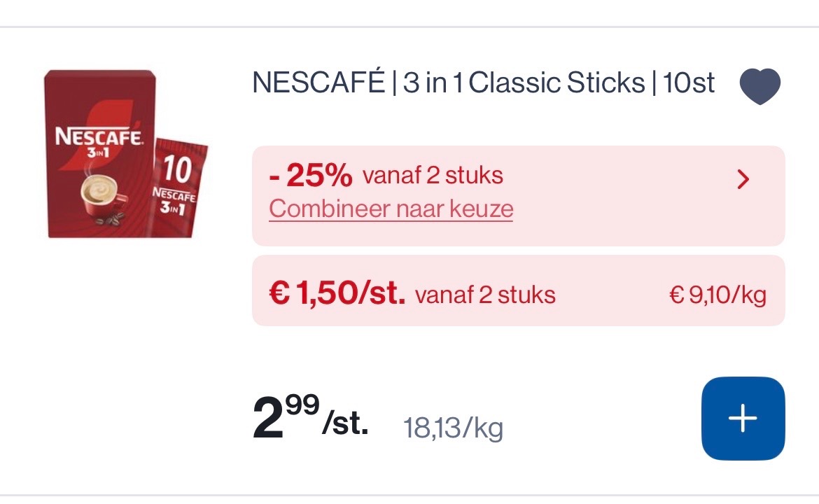Open the Combineer naar keuze link

click(390, 208)
